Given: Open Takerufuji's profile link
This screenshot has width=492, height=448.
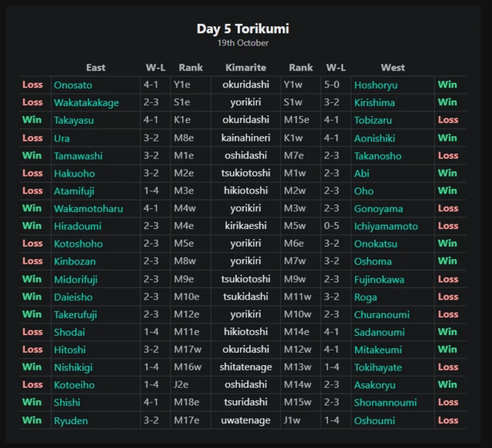Looking at the screenshot, I should 75,315.
